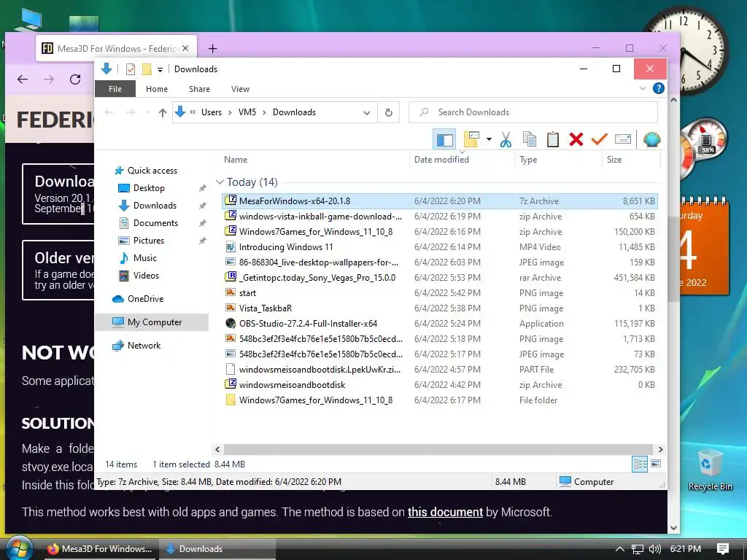Collapse the Today (14) group
Screen dimensions: 747x560
(220, 182)
